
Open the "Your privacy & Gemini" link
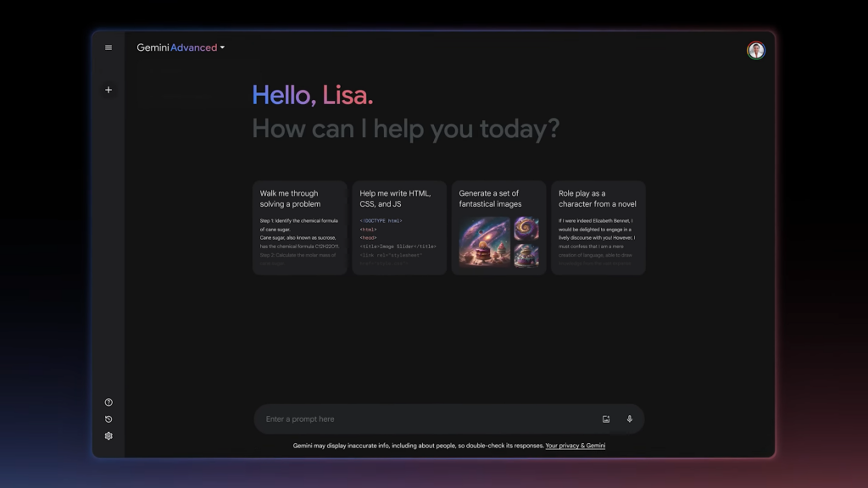tap(575, 446)
